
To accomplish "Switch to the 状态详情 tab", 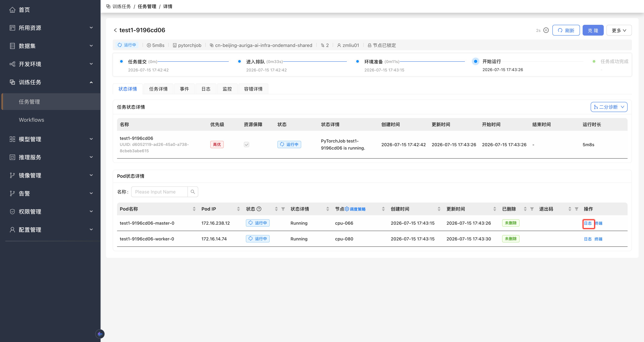I will 128,89.
